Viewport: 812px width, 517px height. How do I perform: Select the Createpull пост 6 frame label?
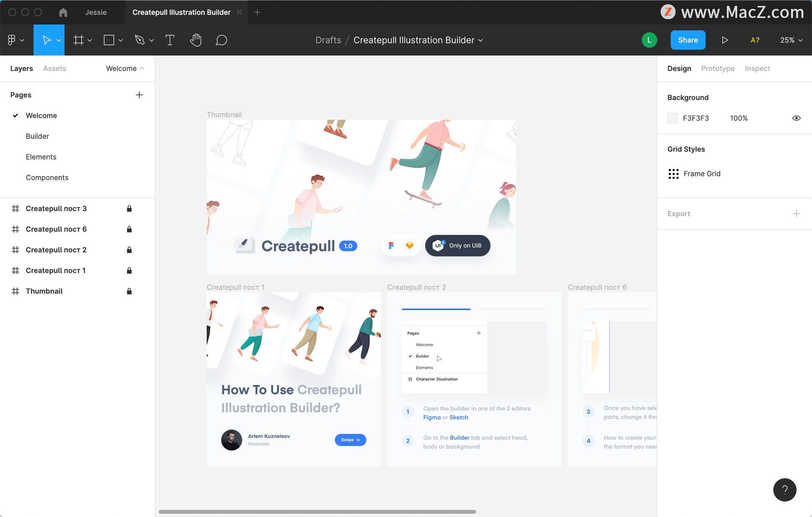point(597,287)
